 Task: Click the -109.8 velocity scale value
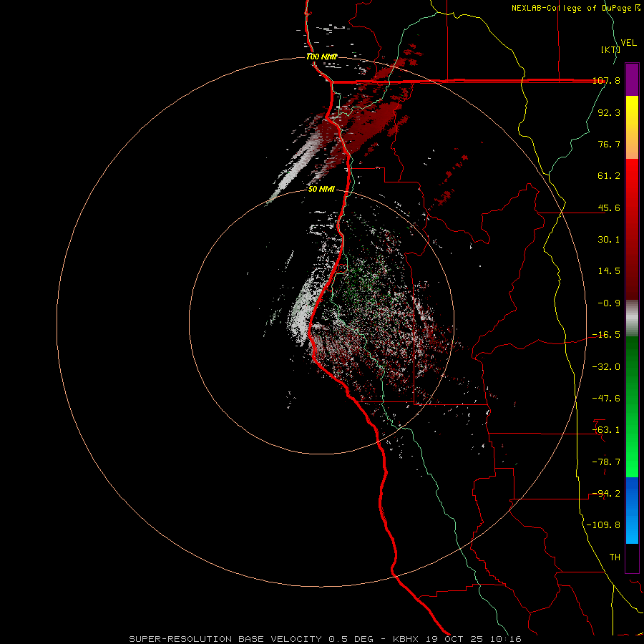[603, 525]
